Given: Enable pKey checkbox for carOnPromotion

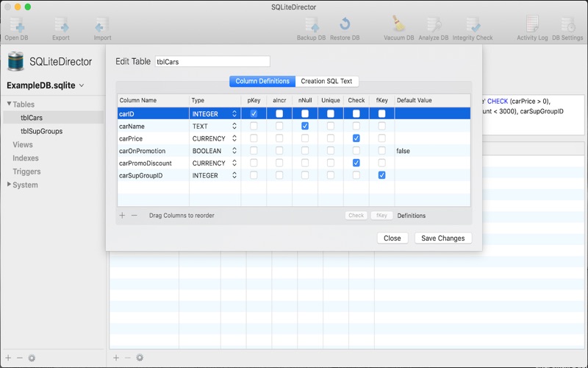Looking at the screenshot, I should click(254, 151).
